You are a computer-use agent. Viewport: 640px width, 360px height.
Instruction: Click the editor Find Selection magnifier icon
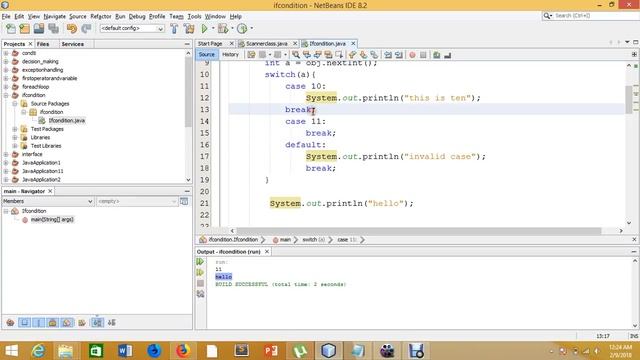tap(296, 55)
